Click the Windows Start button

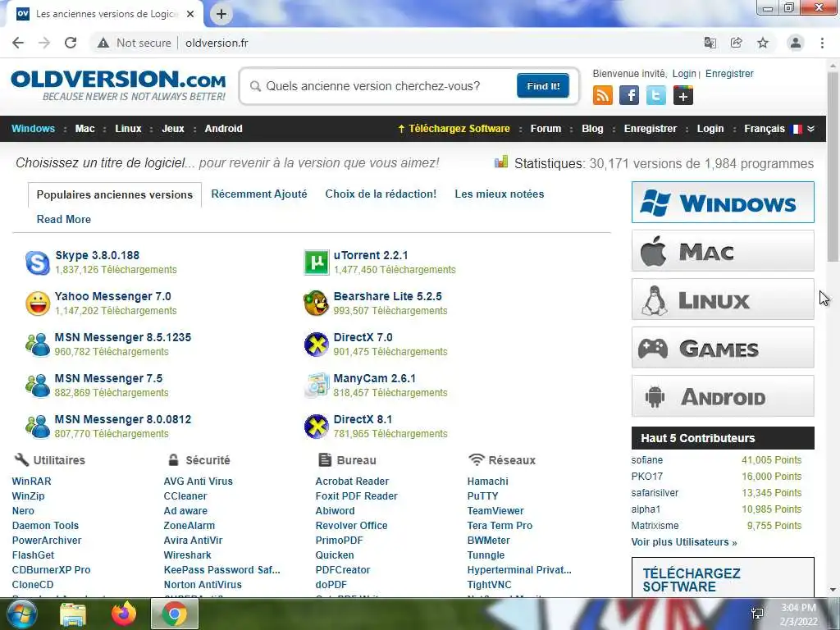tap(21, 614)
